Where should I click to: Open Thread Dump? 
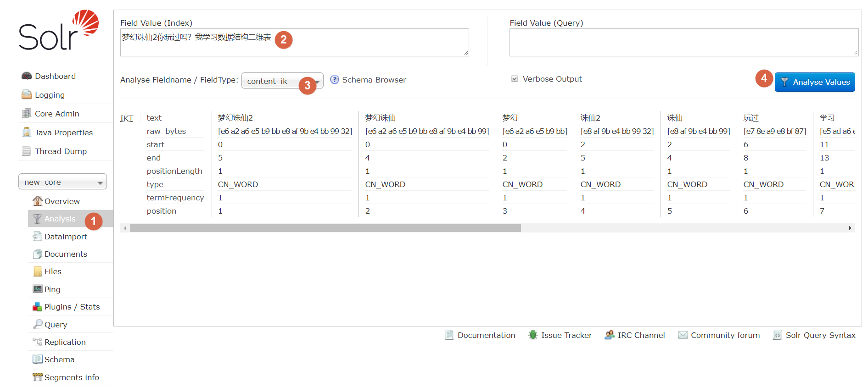tap(61, 151)
